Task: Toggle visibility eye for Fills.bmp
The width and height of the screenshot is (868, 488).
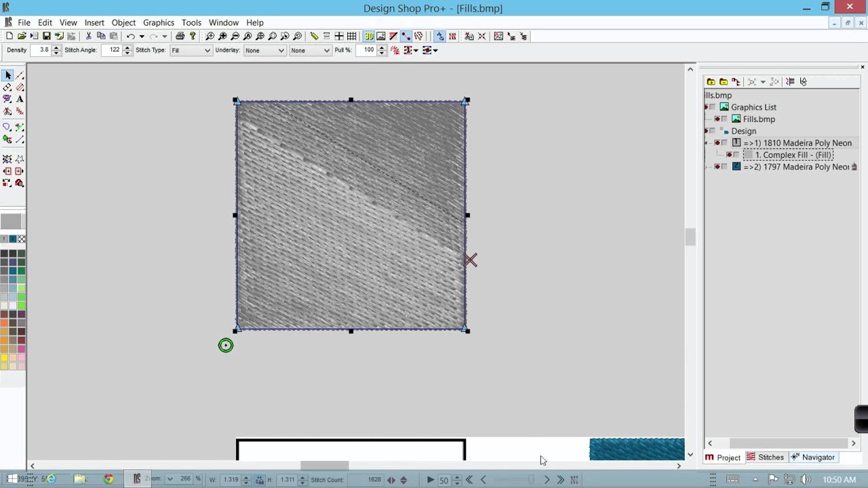Action: pyautogui.click(x=717, y=119)
